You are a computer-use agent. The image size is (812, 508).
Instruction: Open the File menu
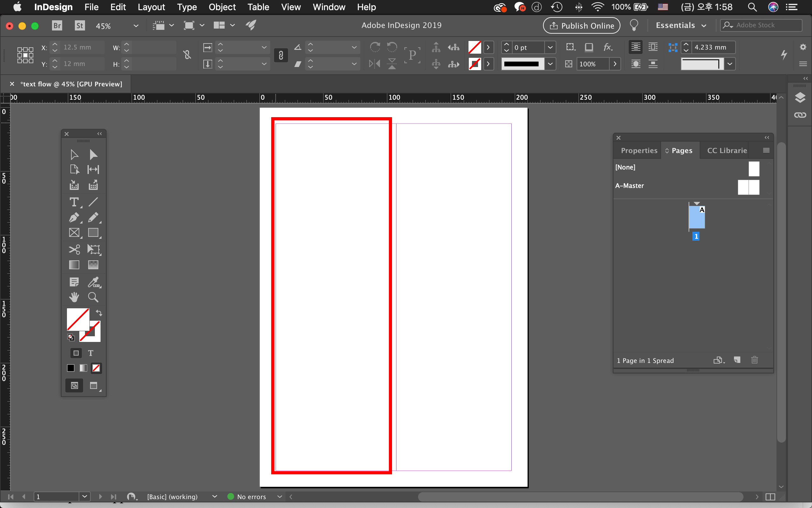[91, 7]
